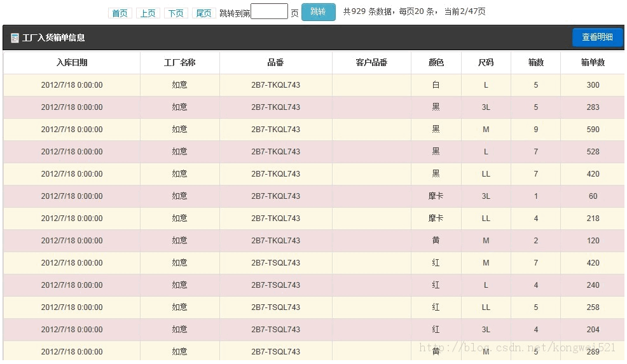627x364 pixels.
Task: Go to first page via 首页
Action: pyautogui.click(x=120, y=13)
